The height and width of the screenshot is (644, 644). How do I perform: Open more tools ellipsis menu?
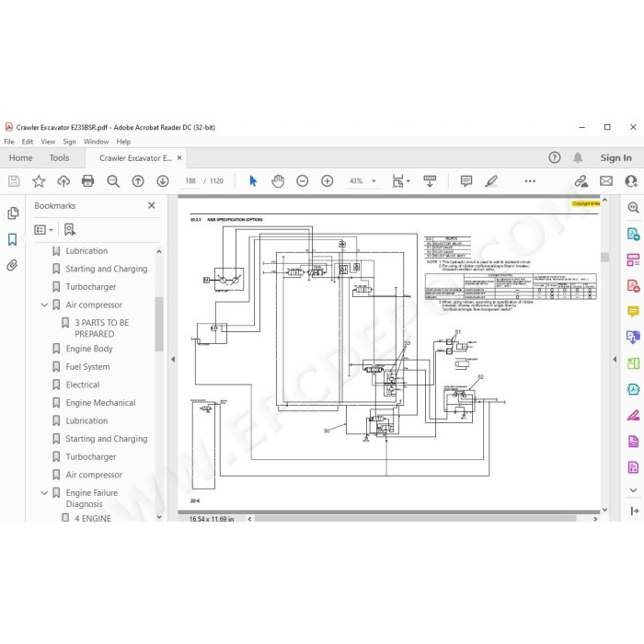530,181
